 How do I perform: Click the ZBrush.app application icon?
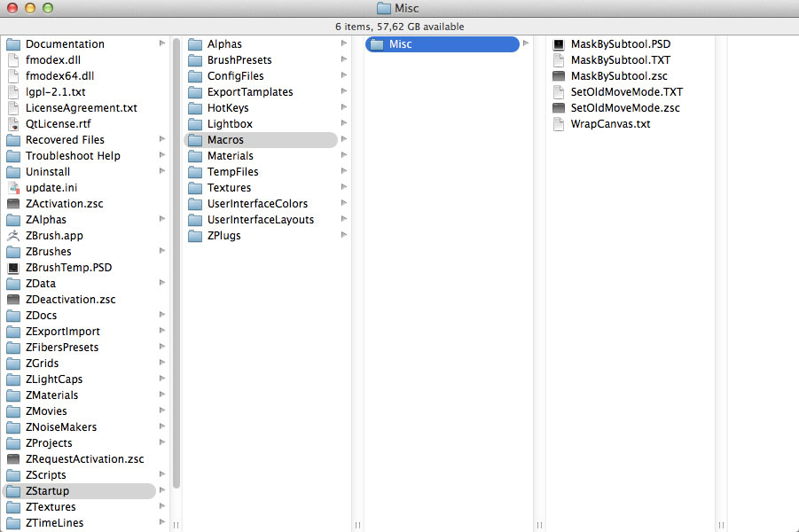pyautogui.click(x=13, y=236)
